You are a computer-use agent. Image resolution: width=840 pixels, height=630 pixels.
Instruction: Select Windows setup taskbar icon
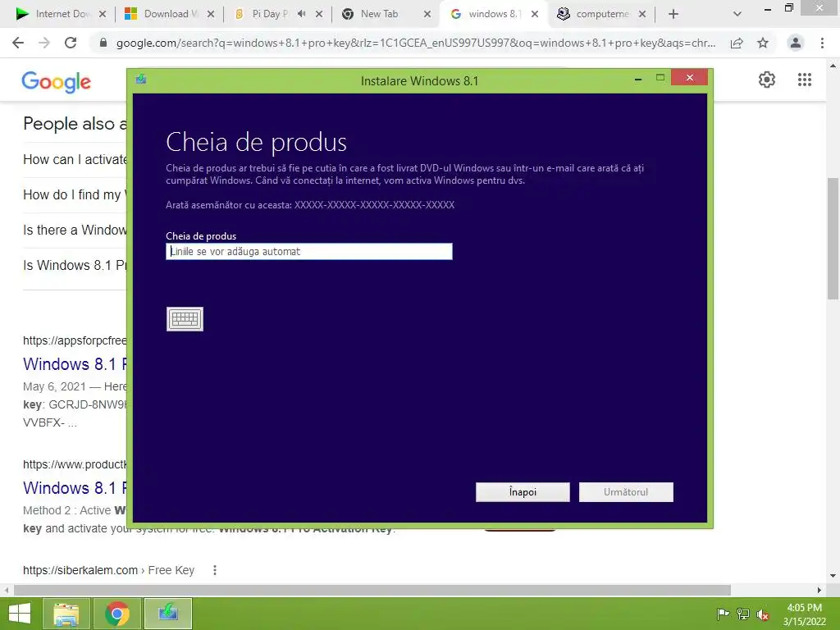point(167,614)
